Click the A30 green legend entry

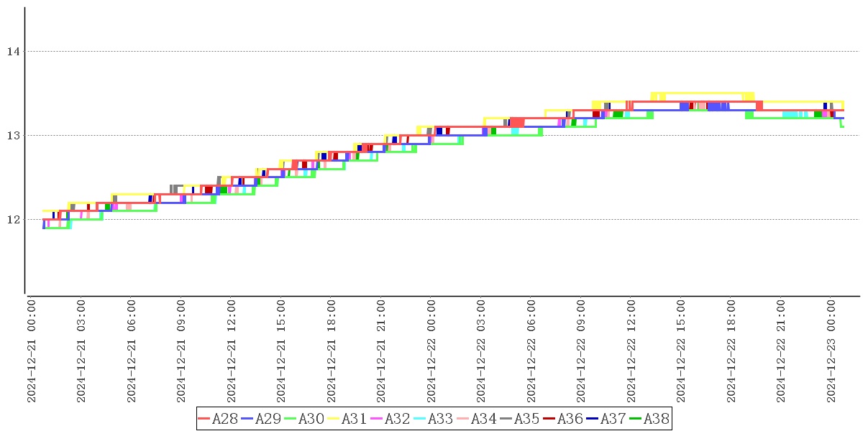click(303, 419)
